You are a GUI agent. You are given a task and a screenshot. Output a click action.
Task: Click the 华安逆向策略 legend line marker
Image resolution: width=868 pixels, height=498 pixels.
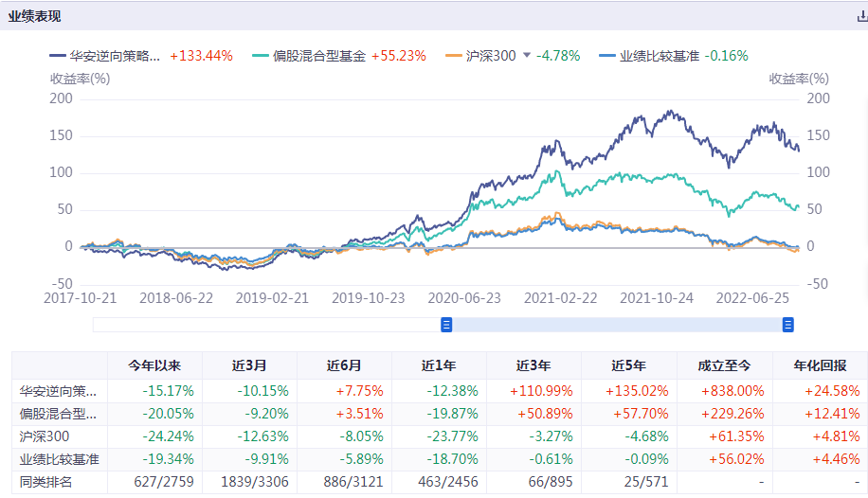[x=57, y=56]
